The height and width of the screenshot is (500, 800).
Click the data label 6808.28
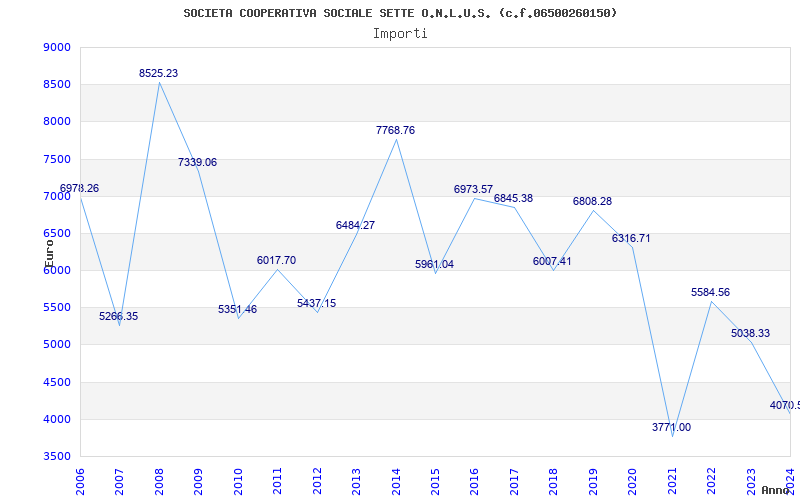592,201
